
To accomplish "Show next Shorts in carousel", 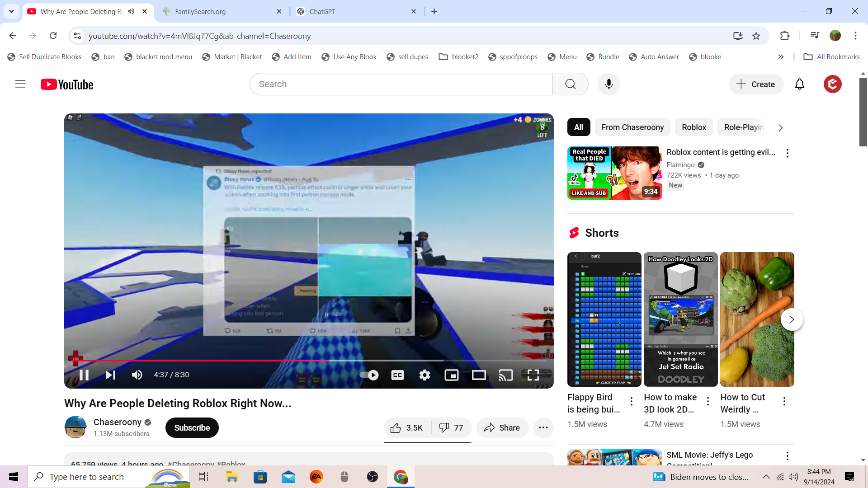I will click(x=792, y=319).
